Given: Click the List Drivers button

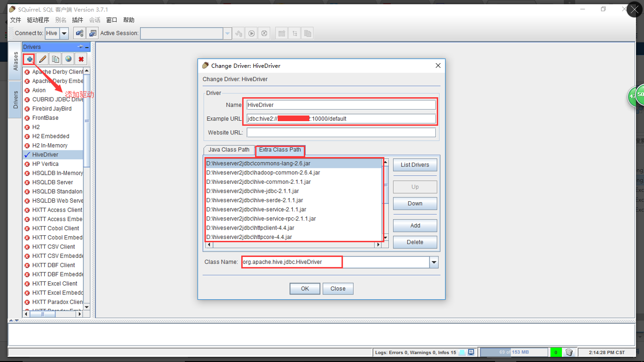Looking at the screenshot, I should tap(415, 165).
